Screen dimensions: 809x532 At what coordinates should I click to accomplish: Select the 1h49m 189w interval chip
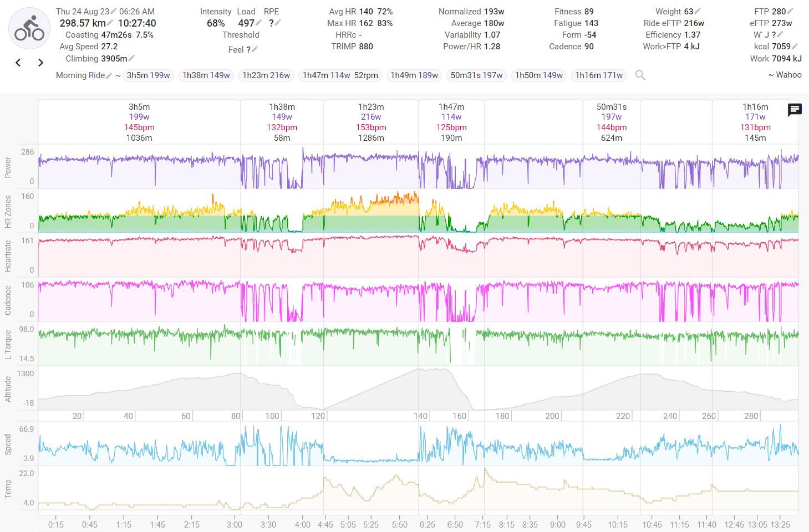point(414,75)
